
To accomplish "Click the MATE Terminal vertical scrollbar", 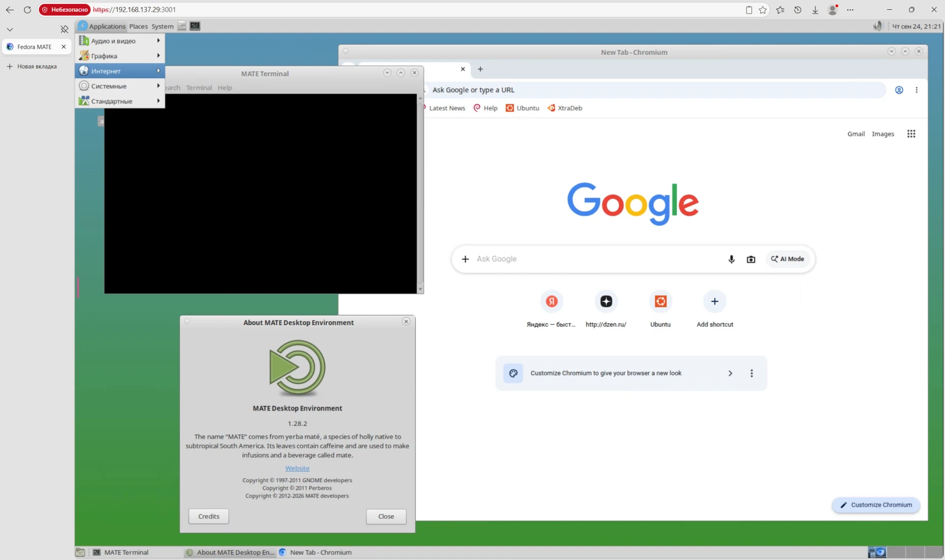I will 420,193.
